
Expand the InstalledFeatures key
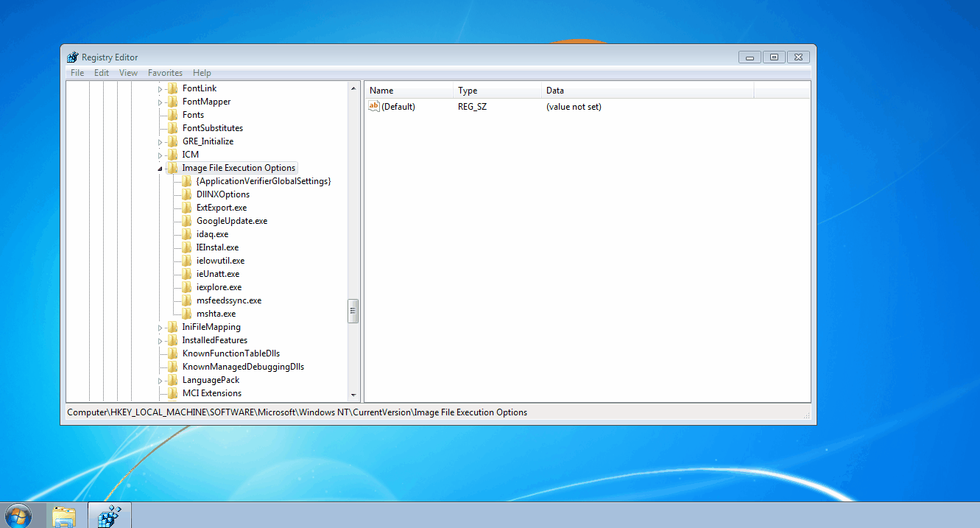click(x=161, y=341)
